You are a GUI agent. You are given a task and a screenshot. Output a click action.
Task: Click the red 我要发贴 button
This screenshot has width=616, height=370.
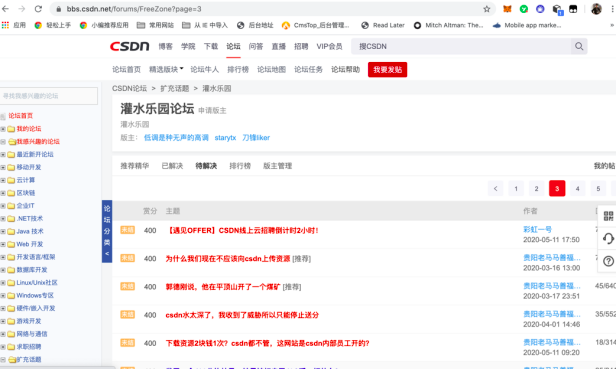tap(387, 70)
